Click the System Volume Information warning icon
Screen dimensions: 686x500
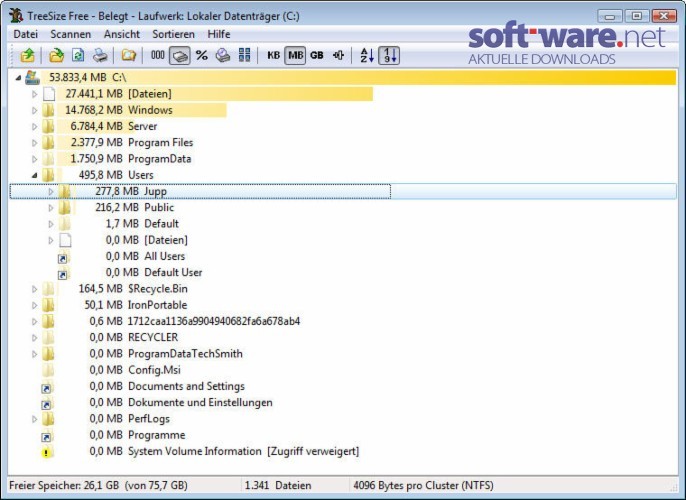(x=46, y=452)
